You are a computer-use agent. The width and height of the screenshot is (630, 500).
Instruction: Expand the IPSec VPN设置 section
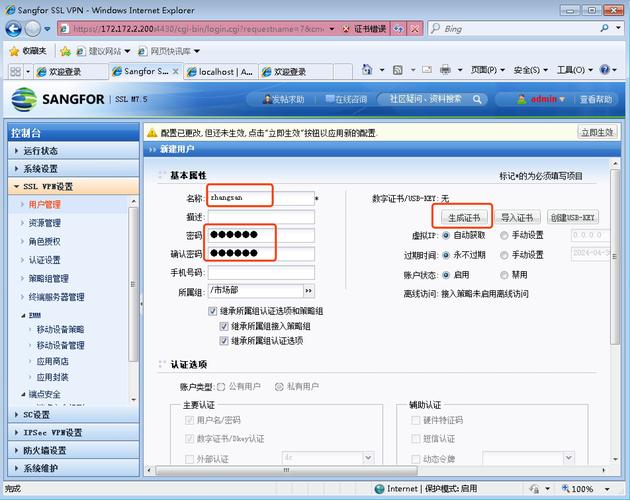pos(74,432)
